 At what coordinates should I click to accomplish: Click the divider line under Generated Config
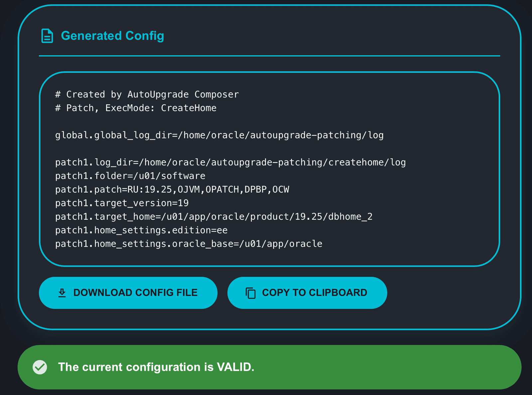269,56
